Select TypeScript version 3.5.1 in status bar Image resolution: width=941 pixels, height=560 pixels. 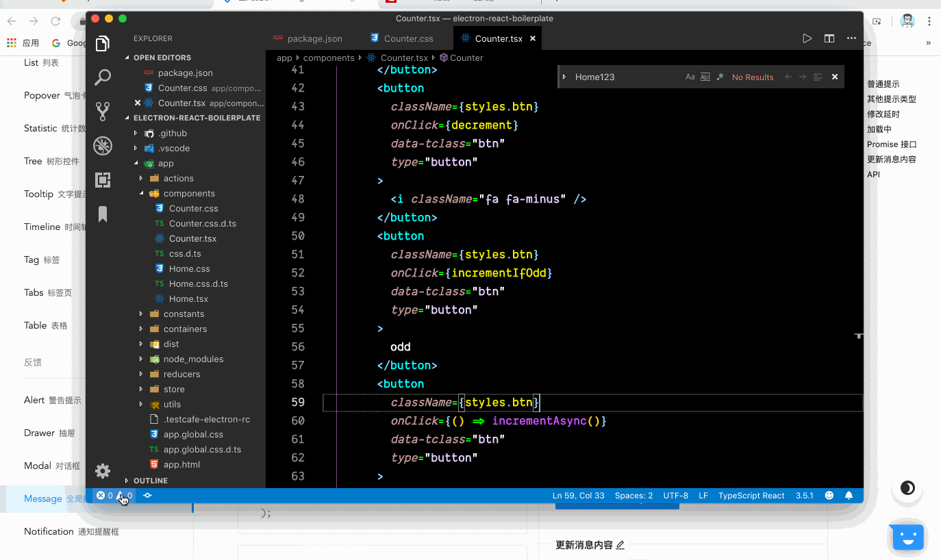click(805, 495)
